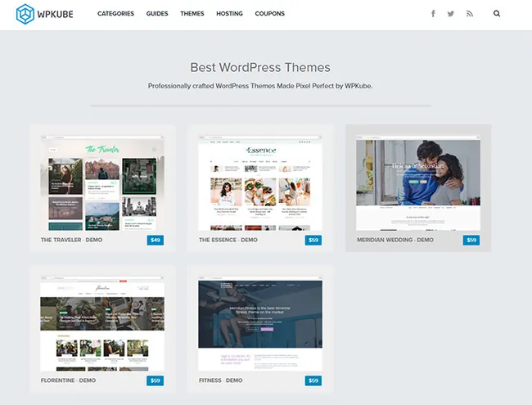The height and width of the screenshot is (405, 532).
Task: Open the Hosting menu item
Action: point(229,14)
